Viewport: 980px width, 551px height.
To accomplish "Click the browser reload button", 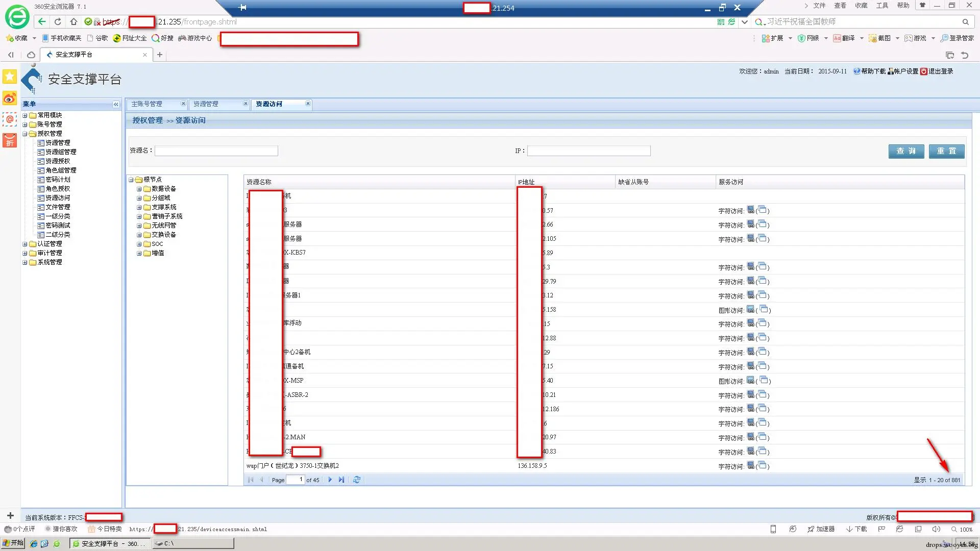I will coord(58,21).
